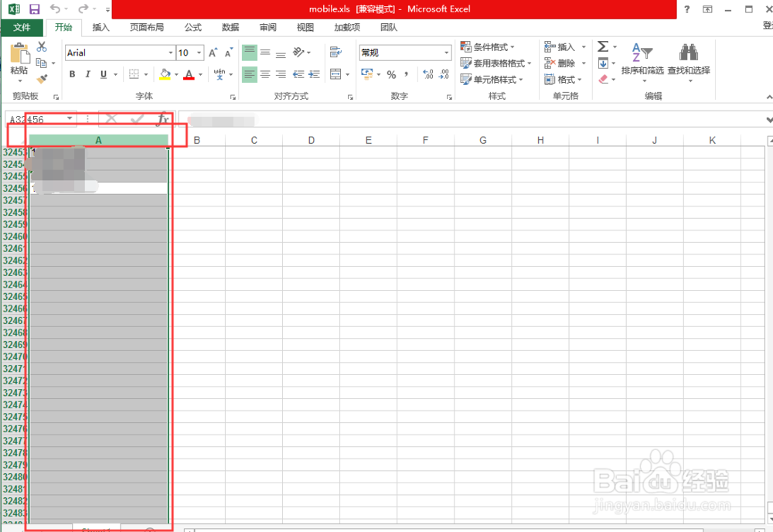Toggle Italic formatting

click(88, 74)
